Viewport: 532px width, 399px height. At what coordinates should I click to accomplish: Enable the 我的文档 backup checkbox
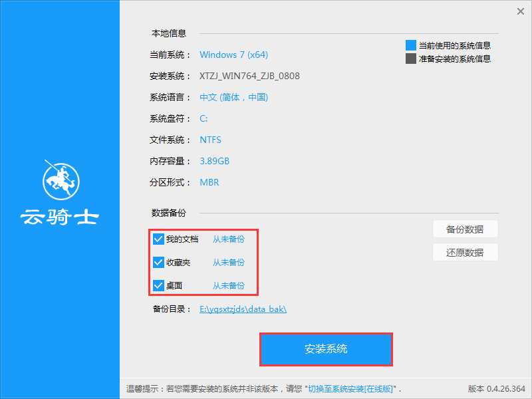(x=158, y=239)
